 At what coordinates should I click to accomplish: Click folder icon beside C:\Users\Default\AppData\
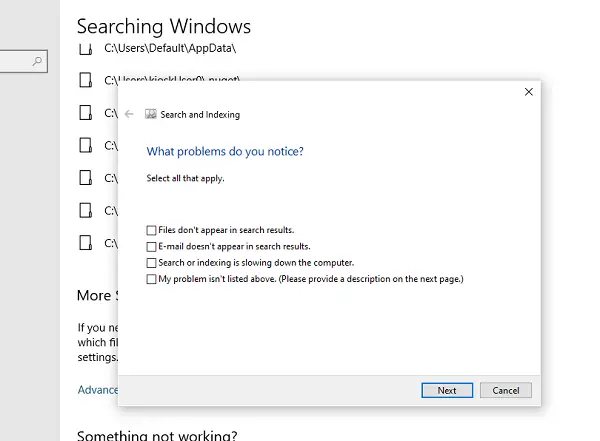[85, 48]
